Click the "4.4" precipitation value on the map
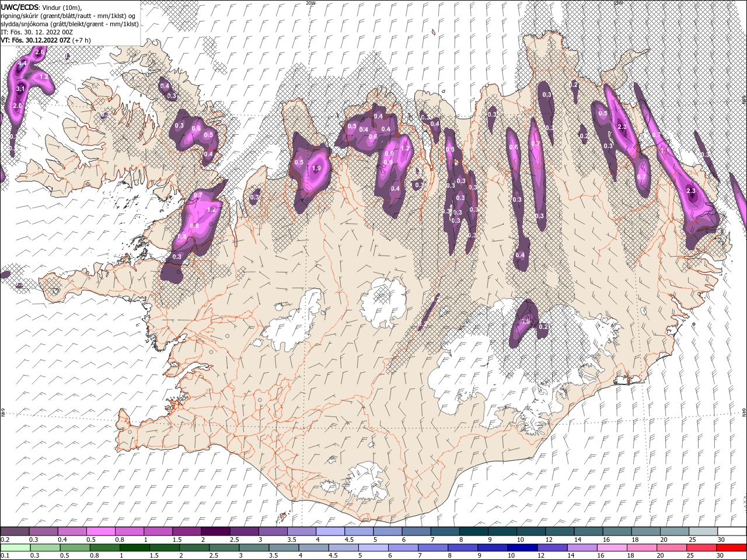 [x=23, y=63]
